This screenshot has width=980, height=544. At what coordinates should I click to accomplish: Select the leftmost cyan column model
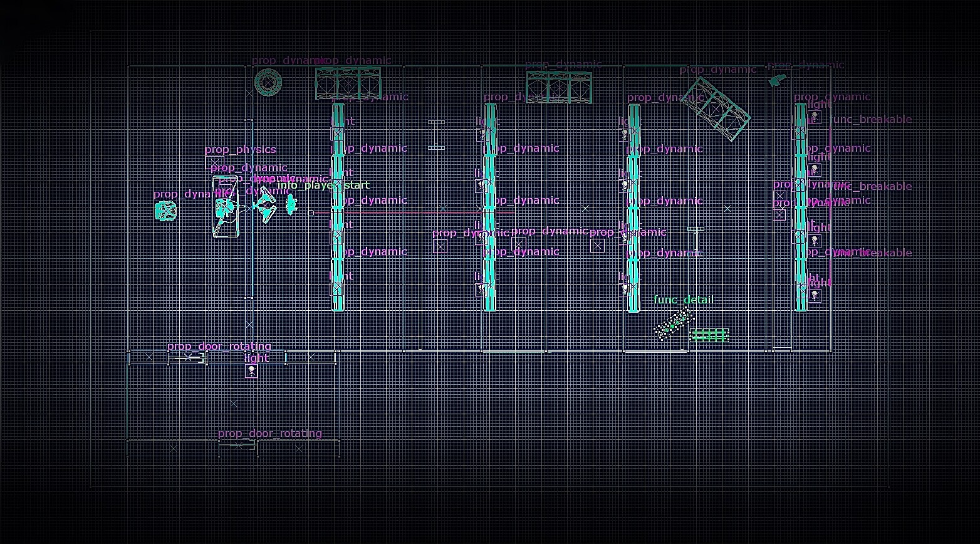click(338, 207)
